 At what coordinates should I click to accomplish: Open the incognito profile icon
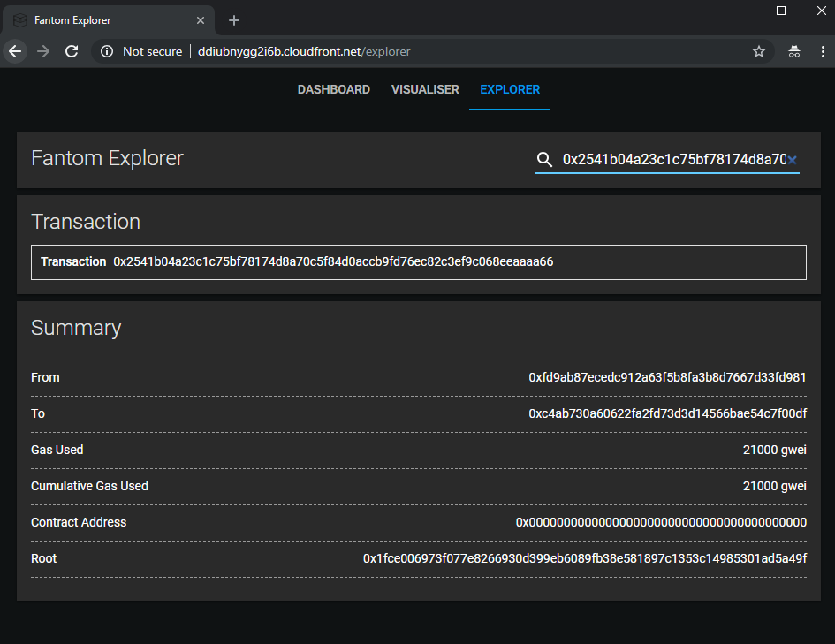click(794, 51)
